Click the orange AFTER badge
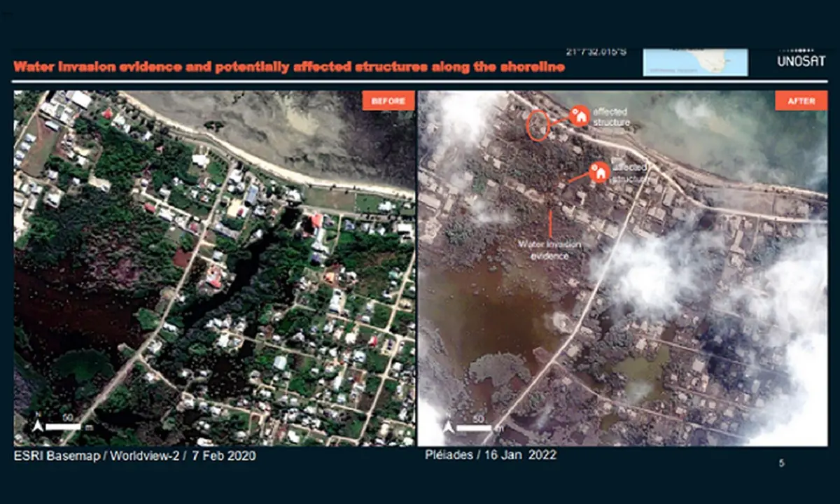Viewport: 840px width, 504px height. point(801,101)
